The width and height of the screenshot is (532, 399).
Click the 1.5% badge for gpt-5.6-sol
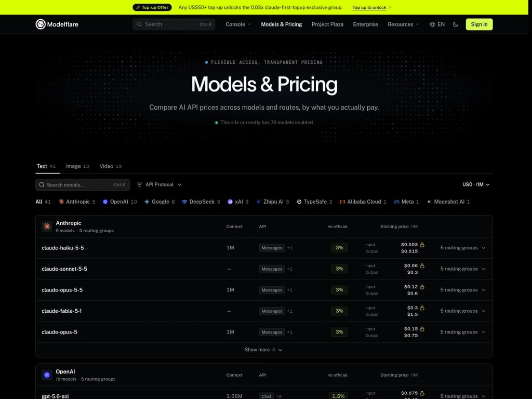pyautogui.click(x=338, y=396)
